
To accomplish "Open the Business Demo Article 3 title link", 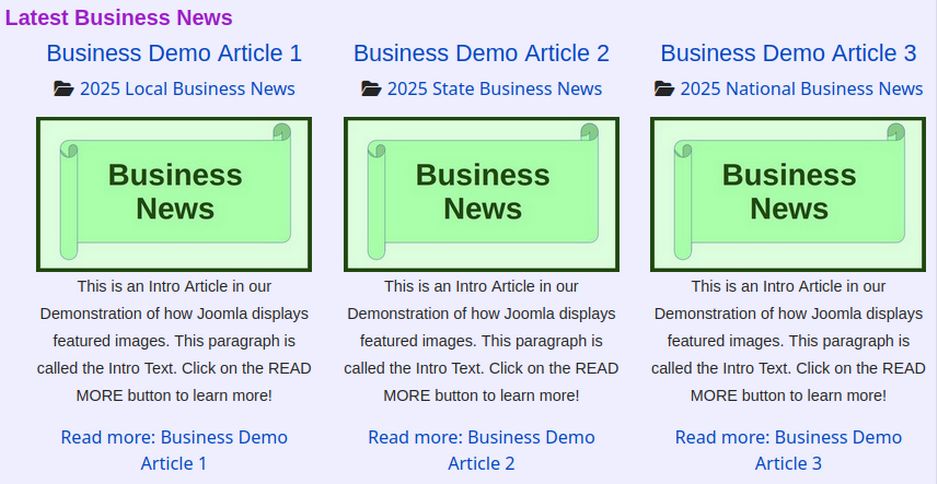I will [788, 53].
